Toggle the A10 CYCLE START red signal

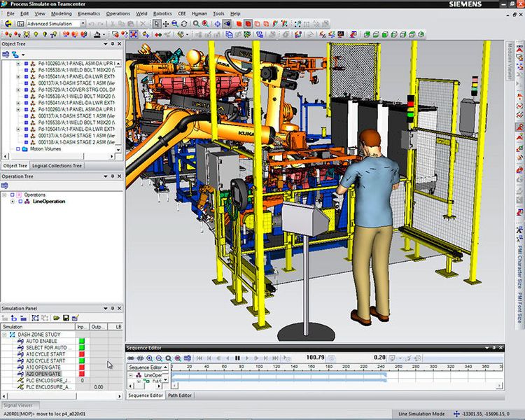81,354
